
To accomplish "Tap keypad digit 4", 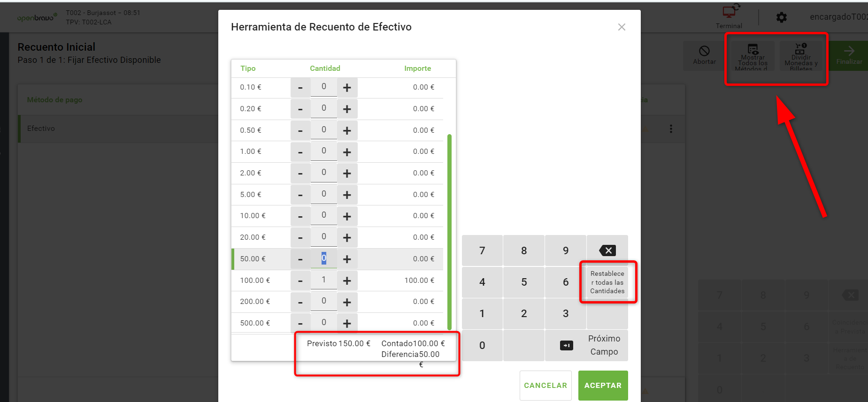I will 482,282.
